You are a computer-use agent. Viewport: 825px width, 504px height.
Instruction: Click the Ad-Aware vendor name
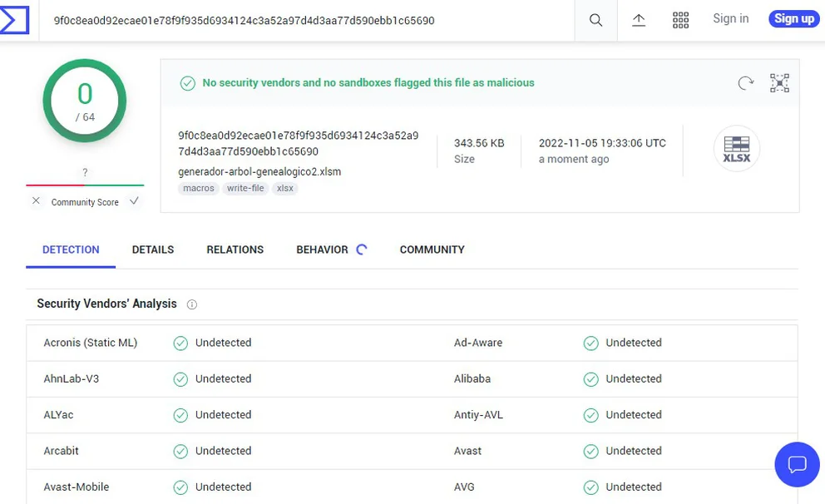coord(478,343)
